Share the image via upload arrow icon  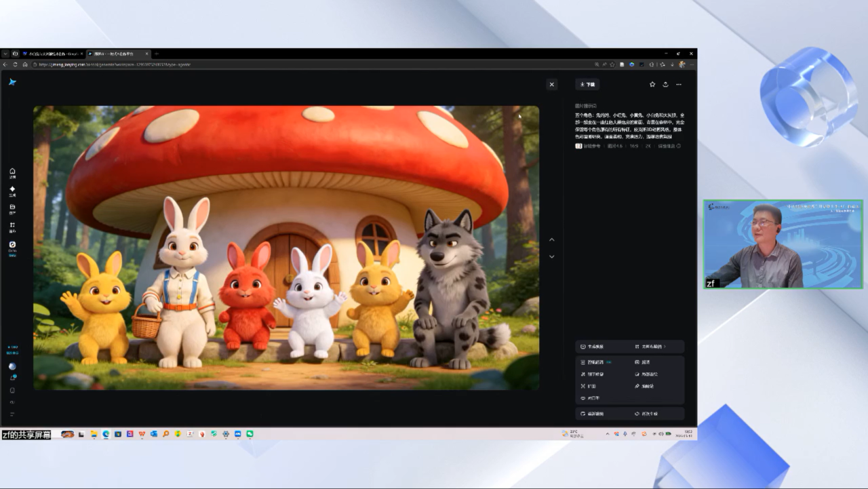665,85
